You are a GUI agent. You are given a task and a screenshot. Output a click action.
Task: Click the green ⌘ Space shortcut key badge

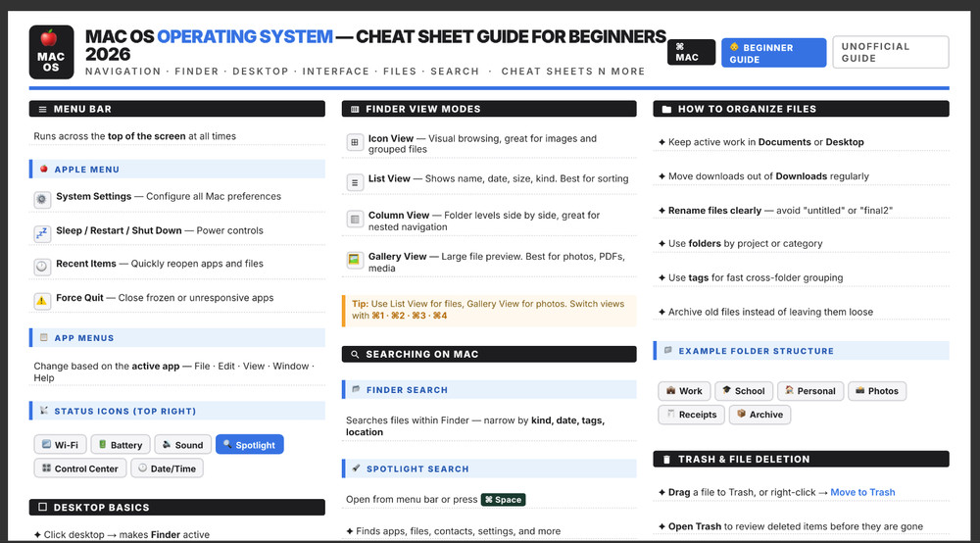pos(503,500)
